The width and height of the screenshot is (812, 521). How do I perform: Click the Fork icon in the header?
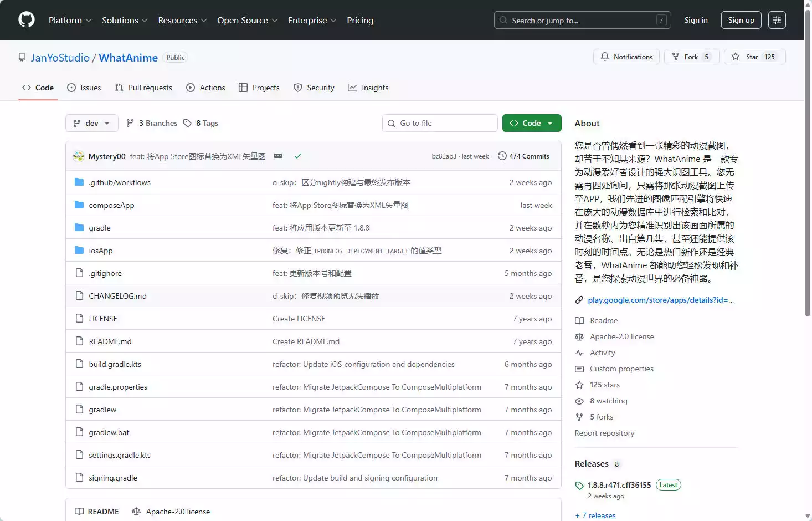point(676,57)
